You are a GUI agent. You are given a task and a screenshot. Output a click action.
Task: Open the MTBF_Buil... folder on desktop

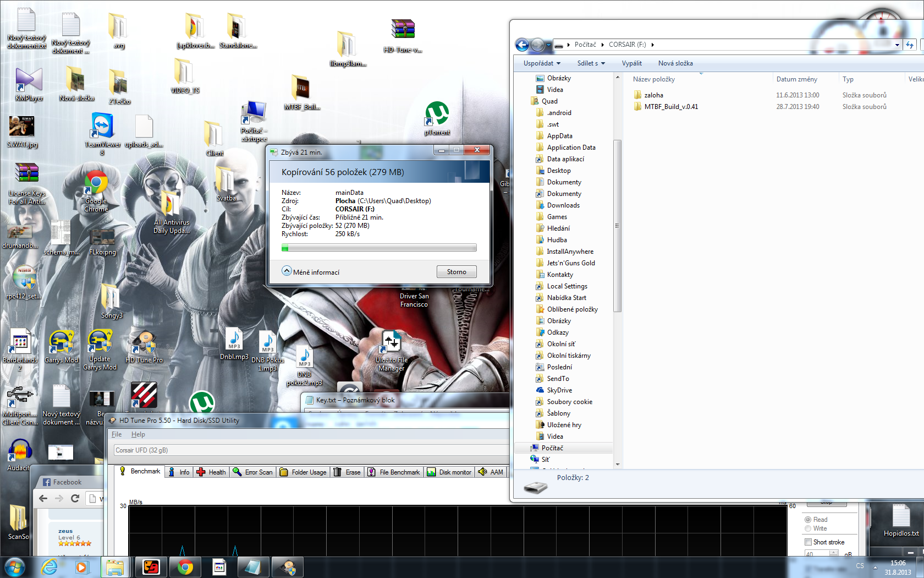302,92
